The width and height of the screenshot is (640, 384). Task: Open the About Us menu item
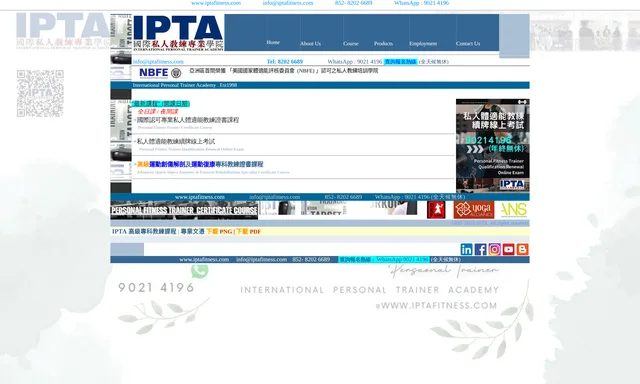tap(310, 43)
